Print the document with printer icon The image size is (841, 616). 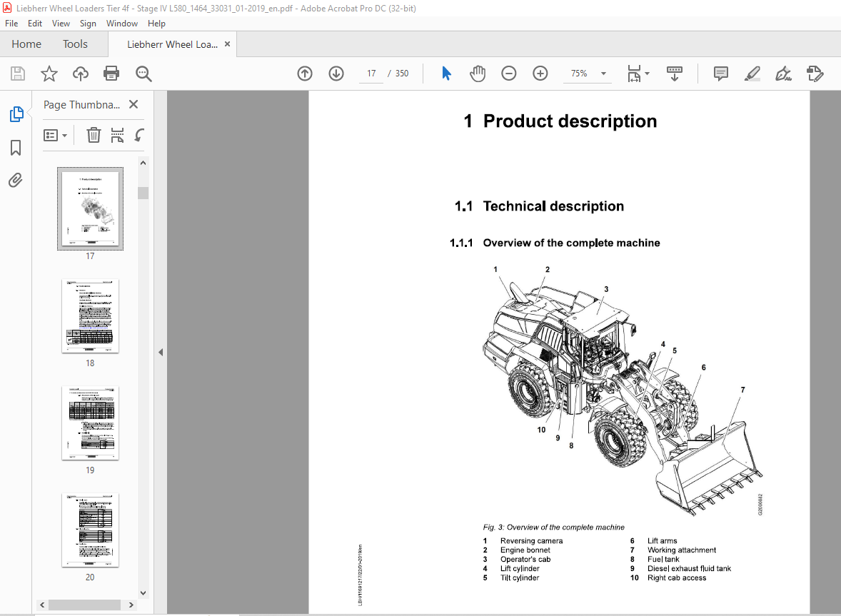pos(111,74)
